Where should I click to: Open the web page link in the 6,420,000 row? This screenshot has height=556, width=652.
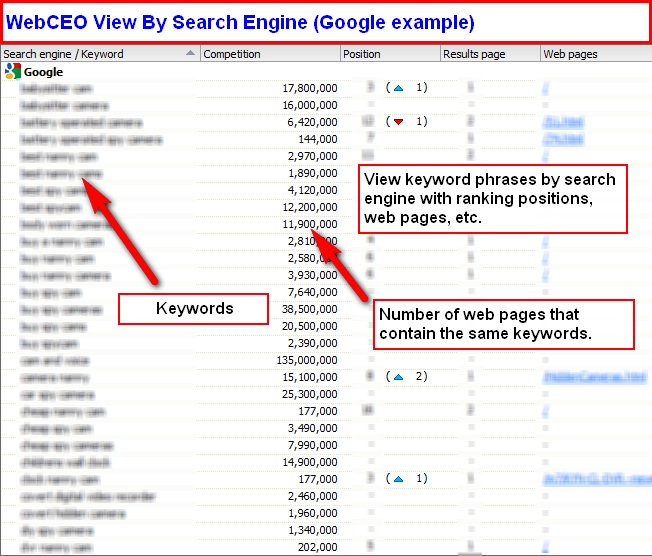click(x=563, y=122)
